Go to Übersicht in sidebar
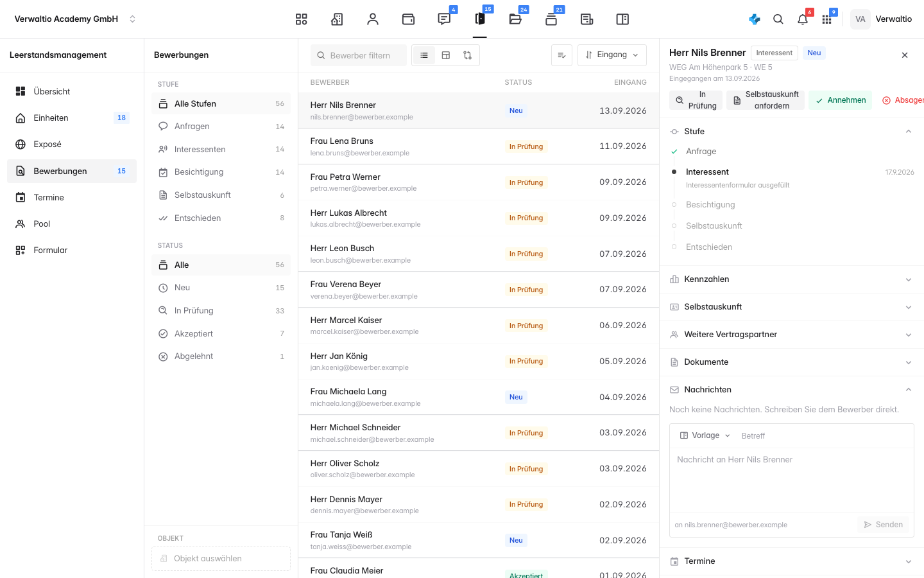924x578 pixels. (x=72, y=91)
